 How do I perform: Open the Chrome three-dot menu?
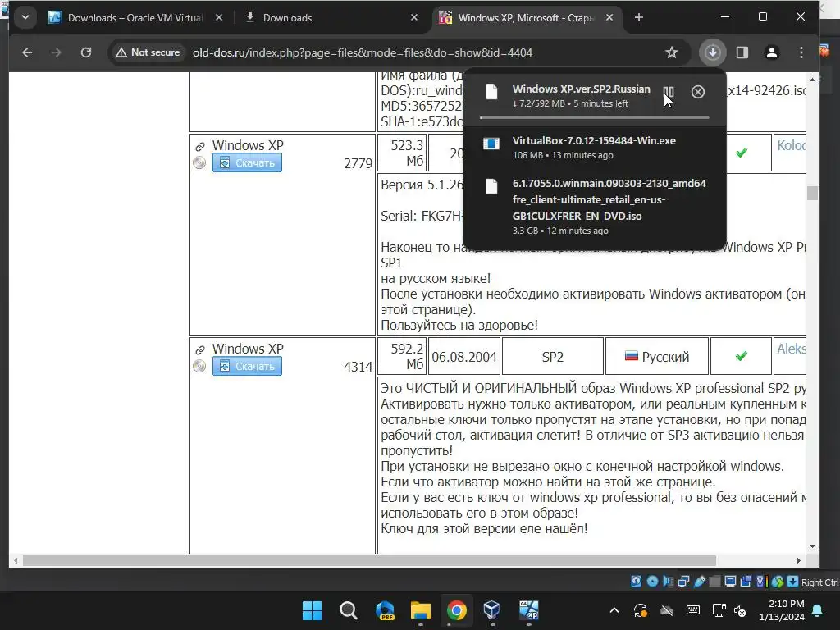tap(801, 52)
